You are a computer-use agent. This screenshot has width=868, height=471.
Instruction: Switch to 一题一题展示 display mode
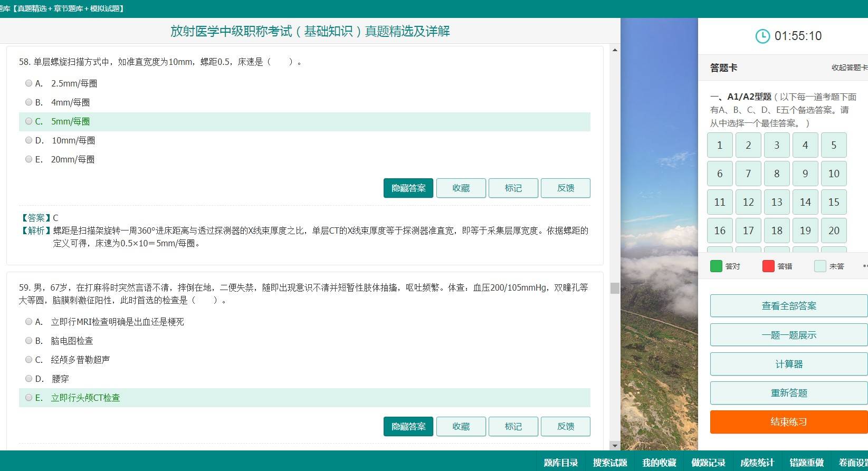(789, 335)
